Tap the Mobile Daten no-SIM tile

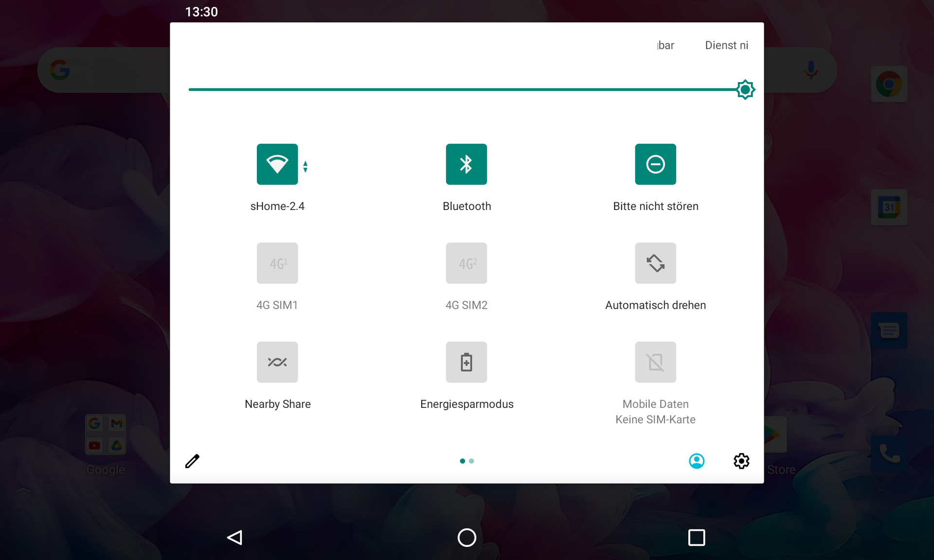(655, 362)
